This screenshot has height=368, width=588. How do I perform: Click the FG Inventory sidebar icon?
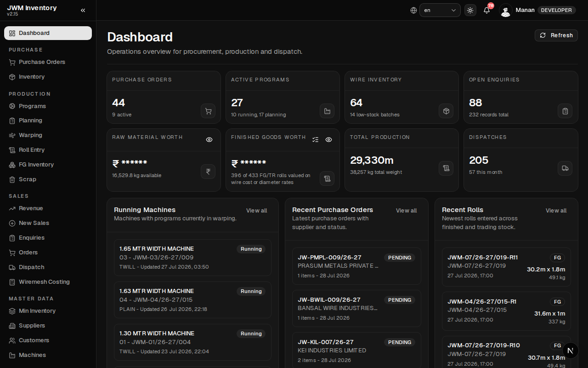pyautogui.click(x=12, y=165)
